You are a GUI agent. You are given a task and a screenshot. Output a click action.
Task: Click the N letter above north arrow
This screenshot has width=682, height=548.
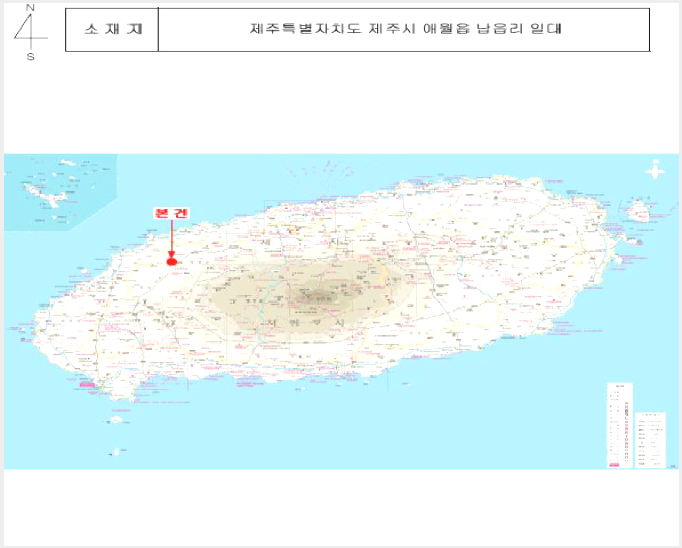30,7
